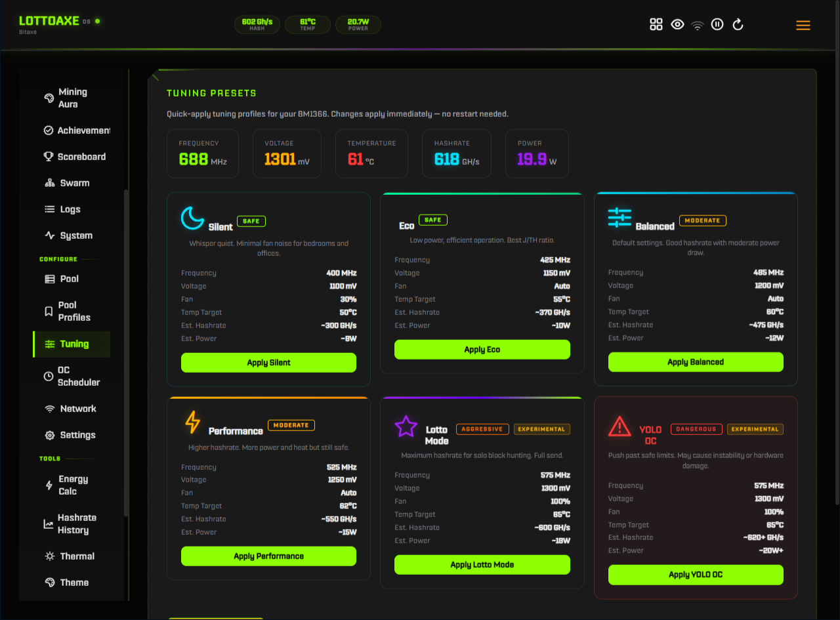
Task: Click the Hashrate 618 GH/s stat card
Action: click(457, 154)
